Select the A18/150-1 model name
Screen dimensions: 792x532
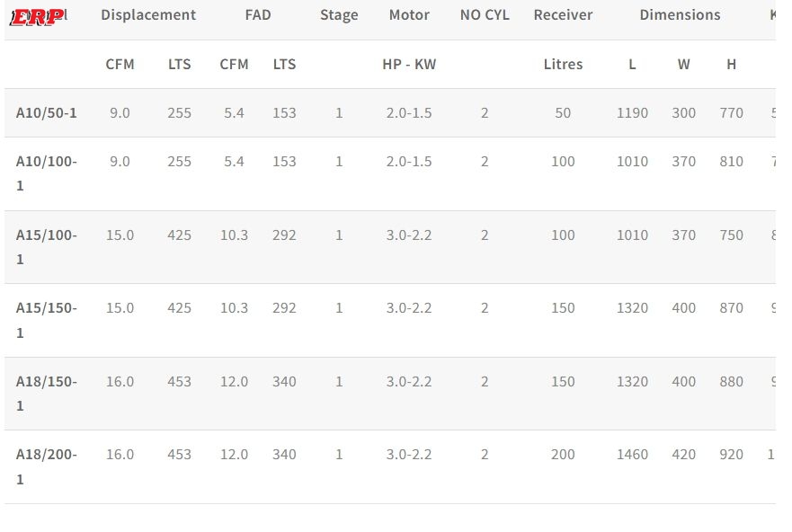[47, 394]
